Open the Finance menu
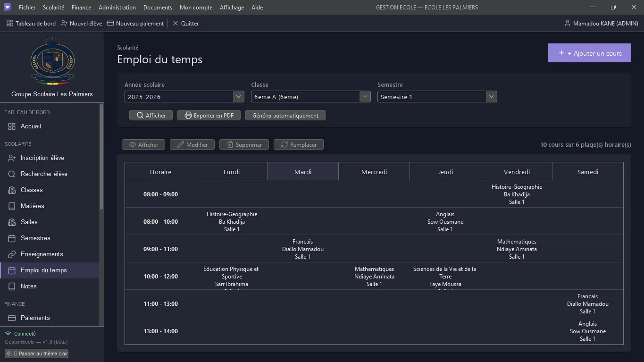This screenshot has height=362, width=644. [x=81, y=7]
